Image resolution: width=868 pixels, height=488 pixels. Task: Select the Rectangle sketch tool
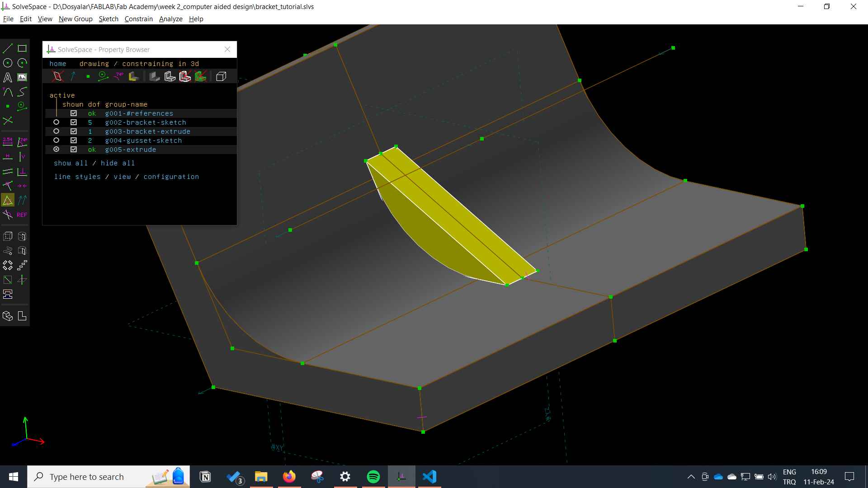(x=22, y=48)
